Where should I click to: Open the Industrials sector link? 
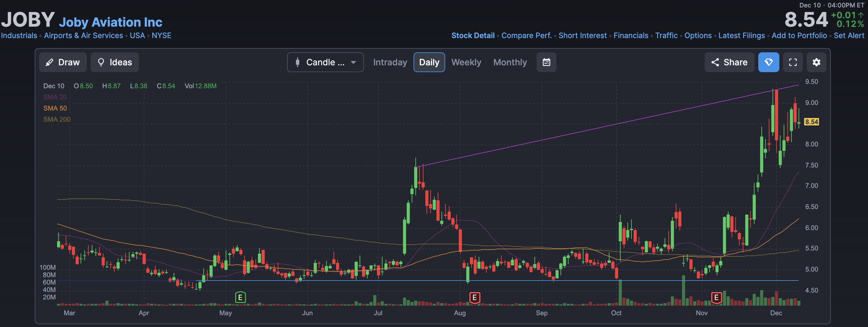point(19,35)
